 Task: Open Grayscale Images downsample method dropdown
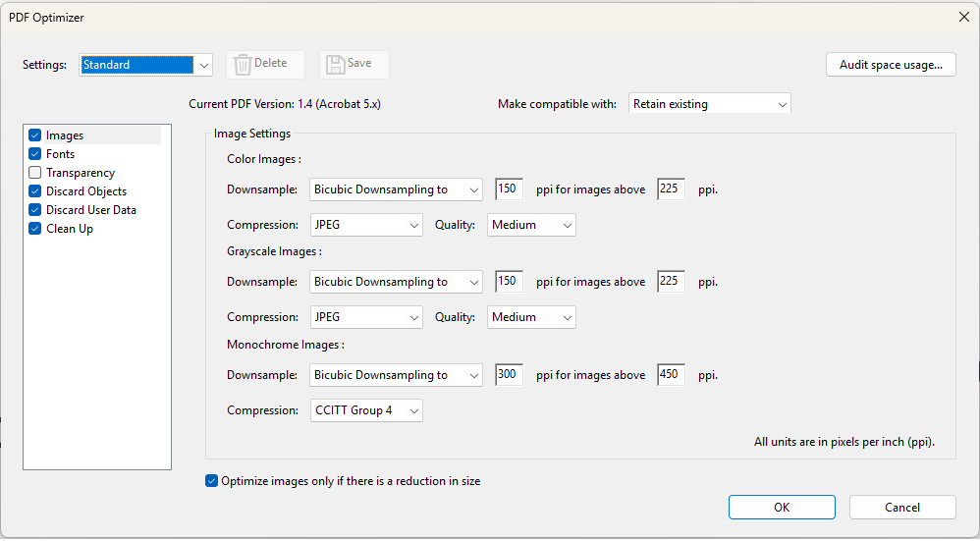click(396, 283)
